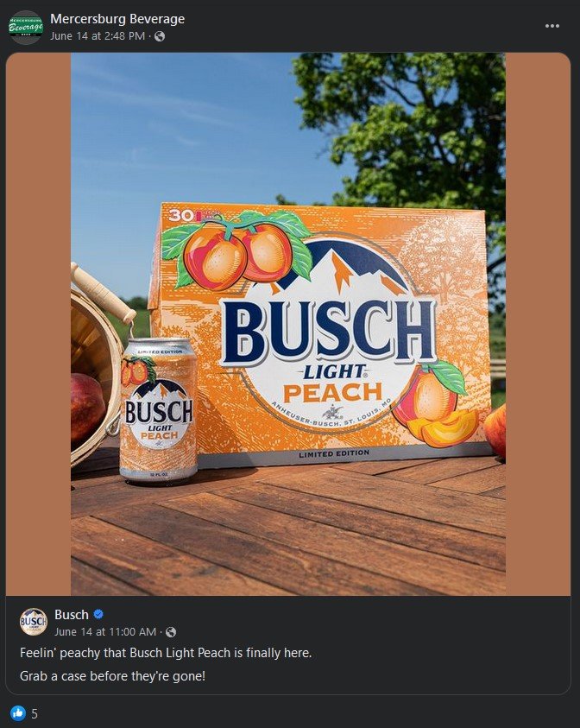Click the public globe icon beside 2:48 PM
The height and width of the screenshot is (728, 580).
(160, 36)
